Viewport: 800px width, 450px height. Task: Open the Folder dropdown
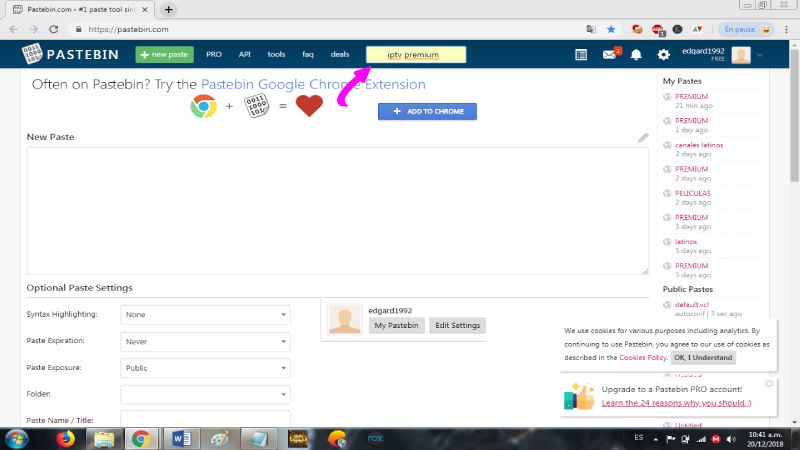[205, 394]
